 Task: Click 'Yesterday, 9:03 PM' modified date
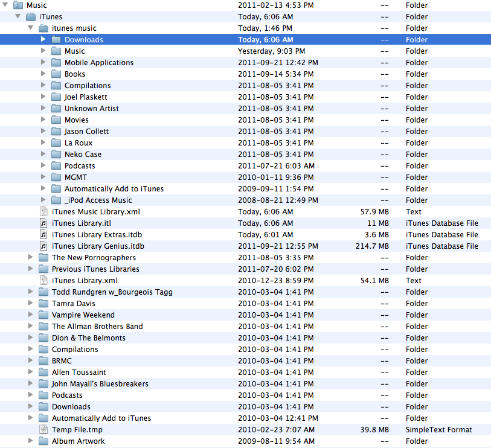[272, 51]
